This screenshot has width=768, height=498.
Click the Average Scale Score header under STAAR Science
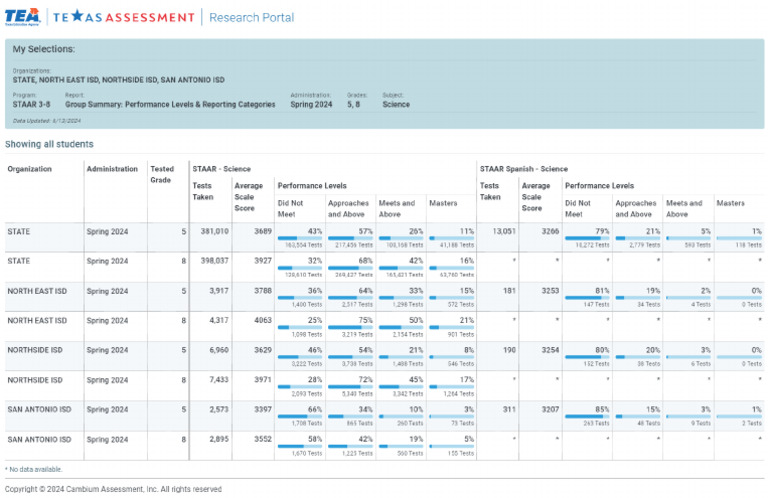pos(250,197)
